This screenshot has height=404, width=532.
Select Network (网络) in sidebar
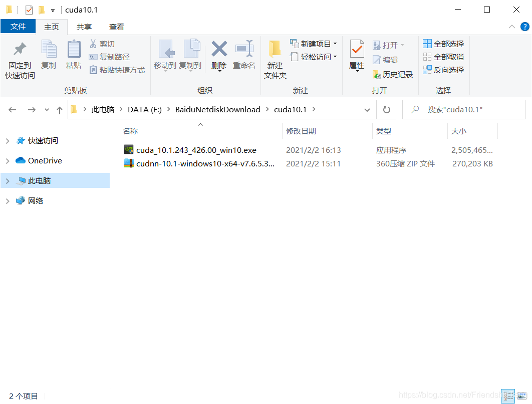pos(30,200)
